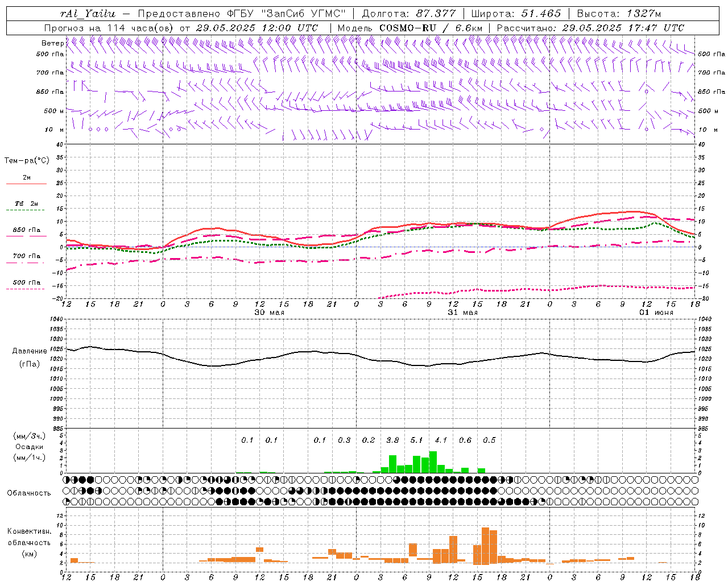This screenshot has width=728, height=582.
Task: Click the 'Конвективн.' convective cloud label
Action: click(29, 531)
